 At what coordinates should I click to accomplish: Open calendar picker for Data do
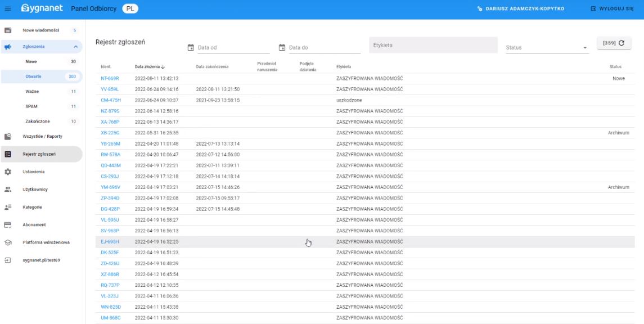pyautogui.click(x=282, y=48)
